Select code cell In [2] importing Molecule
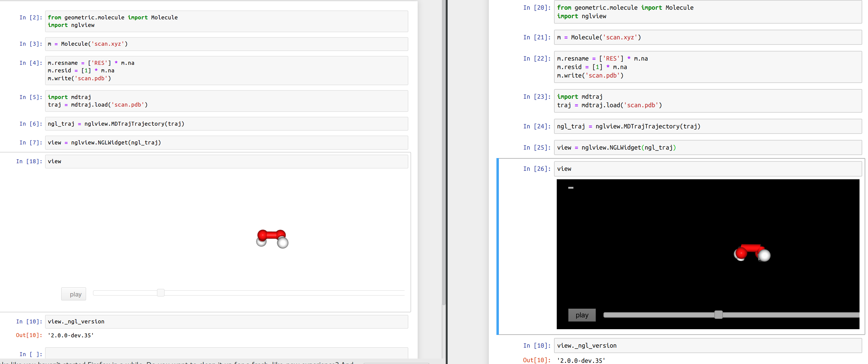Image resolution: width=868 pixels, height=364 pixels. click(226, 21)
